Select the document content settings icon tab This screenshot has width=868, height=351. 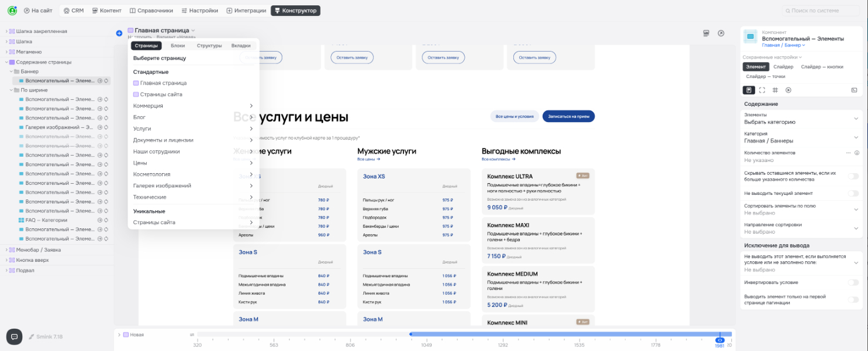[x=749, y=90]
